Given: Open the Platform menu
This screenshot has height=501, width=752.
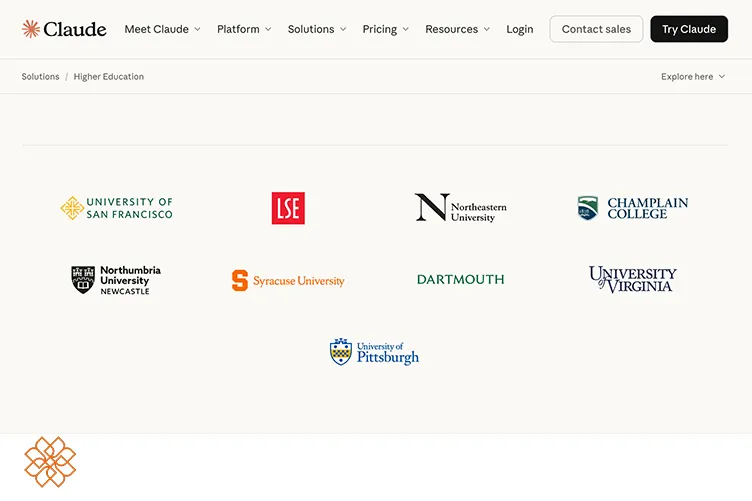Looking at the screenshot, I should point(244,29).
